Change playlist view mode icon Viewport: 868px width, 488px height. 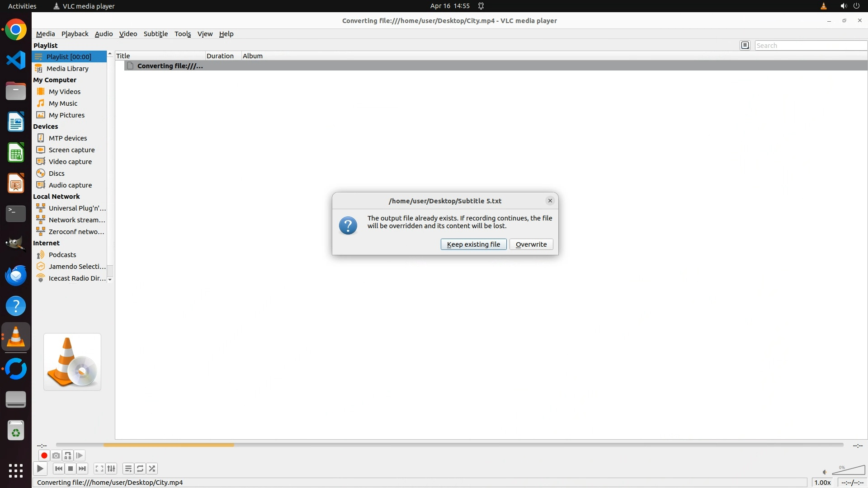(745, 45)
